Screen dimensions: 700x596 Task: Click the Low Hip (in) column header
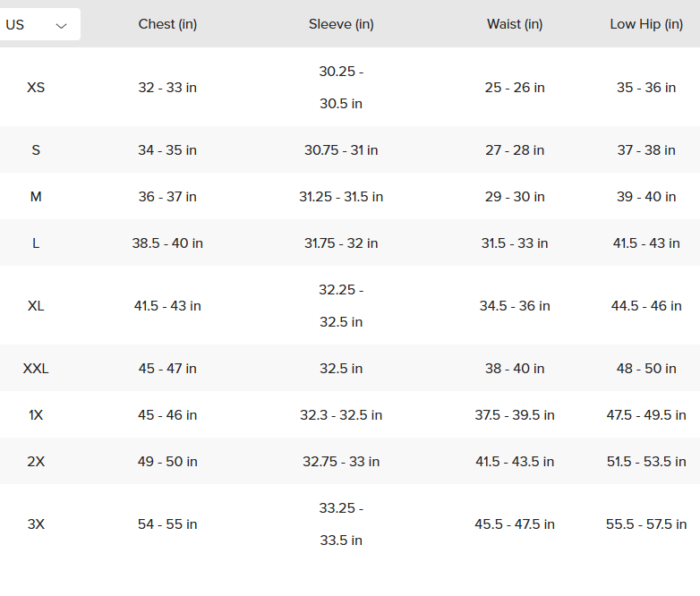(646, 24)
